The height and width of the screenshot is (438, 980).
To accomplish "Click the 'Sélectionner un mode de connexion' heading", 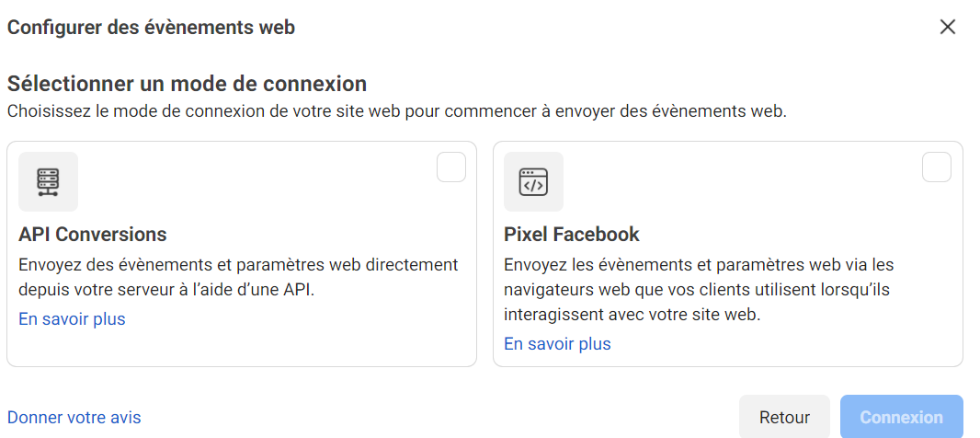I will pos(188,84).
